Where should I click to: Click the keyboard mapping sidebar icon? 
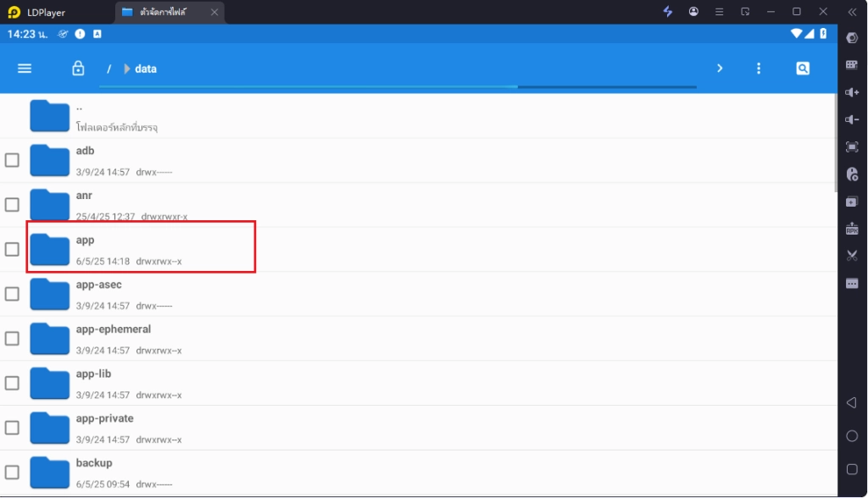tap(852, 65)
